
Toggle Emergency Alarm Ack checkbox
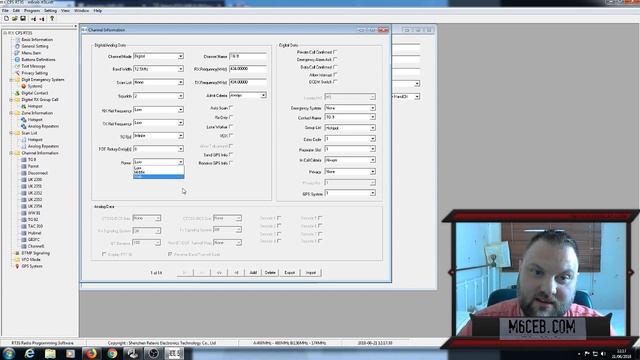point(335,59)
